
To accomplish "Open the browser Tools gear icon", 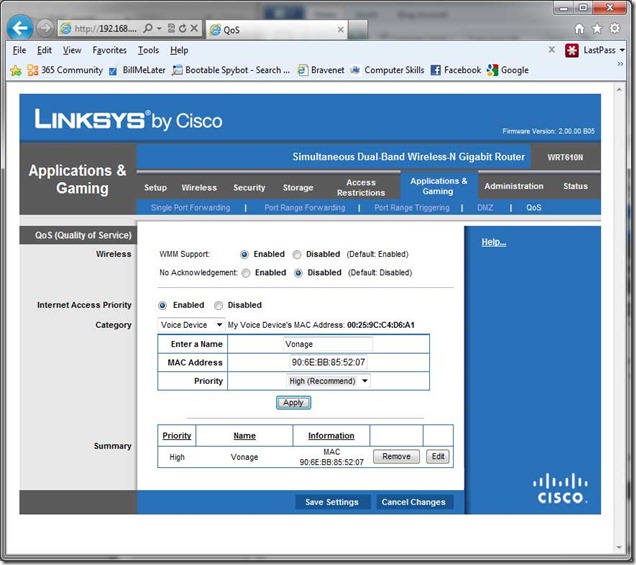I will tap(615, 28).
